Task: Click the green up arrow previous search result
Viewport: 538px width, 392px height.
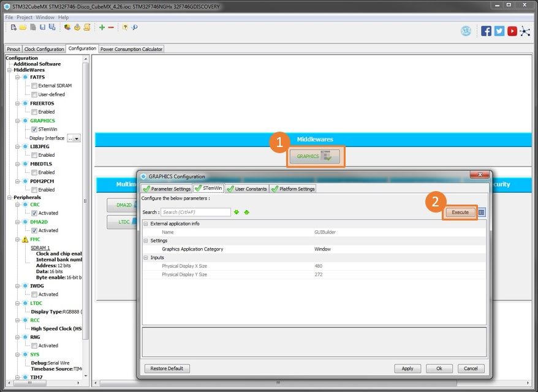Action: click(247, 213)
